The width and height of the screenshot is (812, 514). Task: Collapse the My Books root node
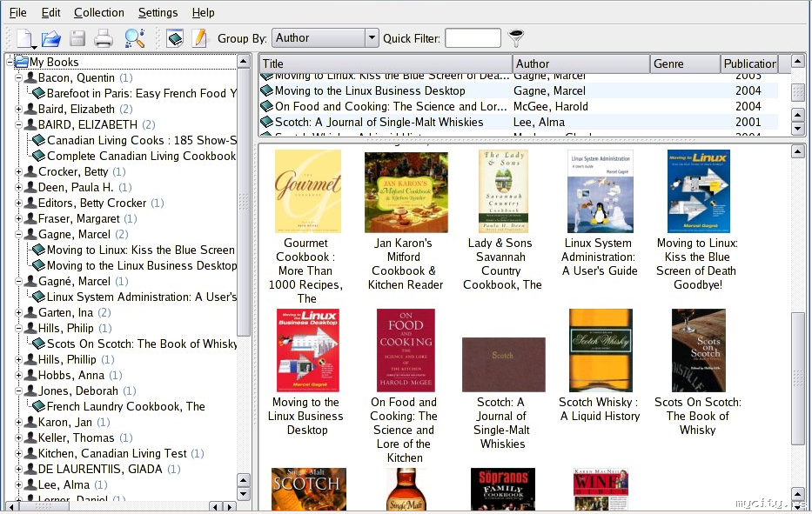pyautogui.click(x=10, y=63)
